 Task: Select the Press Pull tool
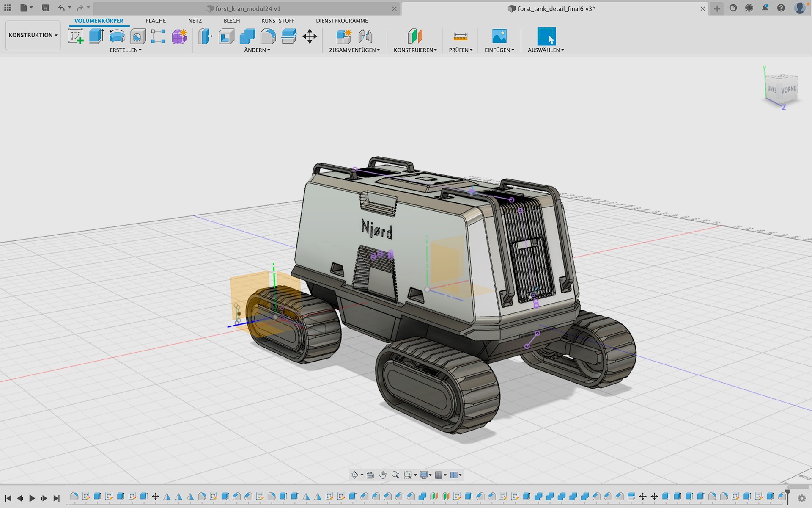click(x=206, y=36)
